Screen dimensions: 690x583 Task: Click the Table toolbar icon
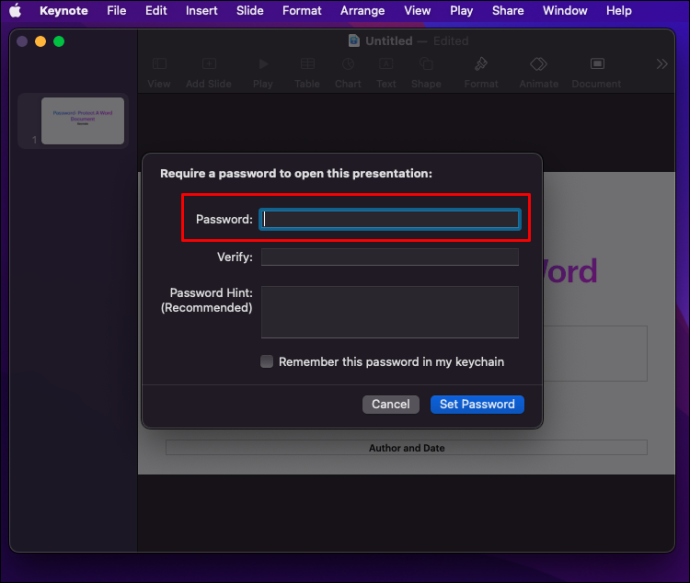click(307, 64)
